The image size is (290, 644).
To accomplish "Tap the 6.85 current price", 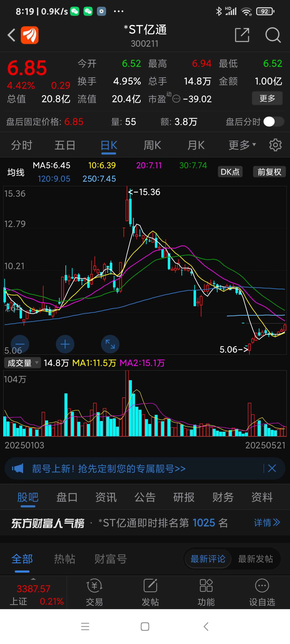I will 27,68.
